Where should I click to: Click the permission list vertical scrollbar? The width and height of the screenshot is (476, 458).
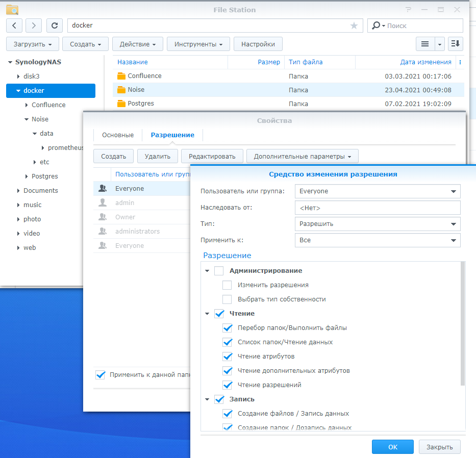tap(462, 324)
